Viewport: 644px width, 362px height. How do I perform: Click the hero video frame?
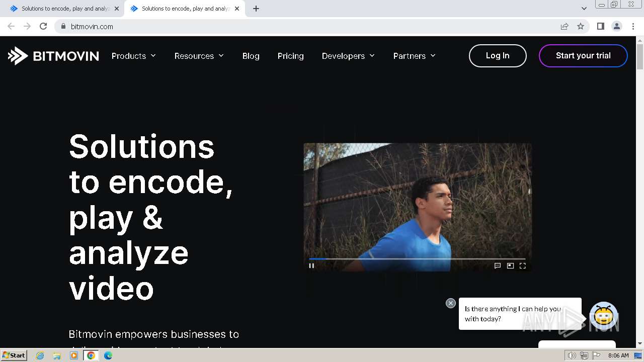[418, 207]
